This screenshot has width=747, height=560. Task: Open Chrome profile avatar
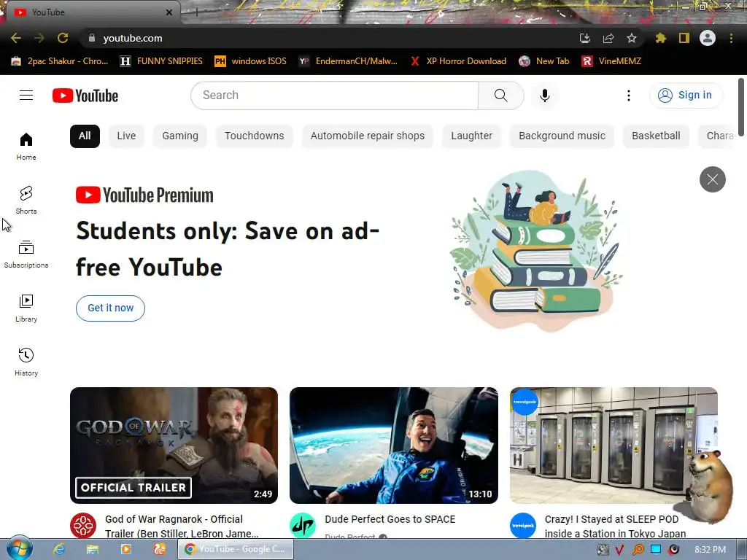point(708,38)
